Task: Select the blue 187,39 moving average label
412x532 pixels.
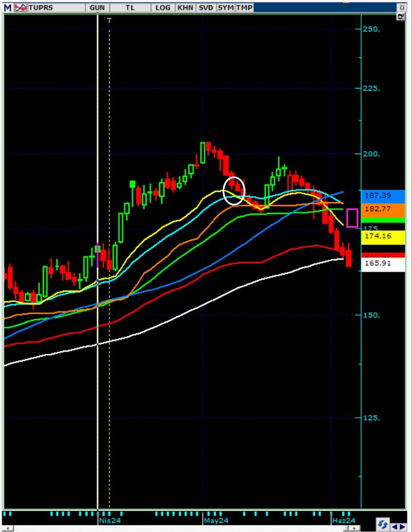Action: pos(383,195)
